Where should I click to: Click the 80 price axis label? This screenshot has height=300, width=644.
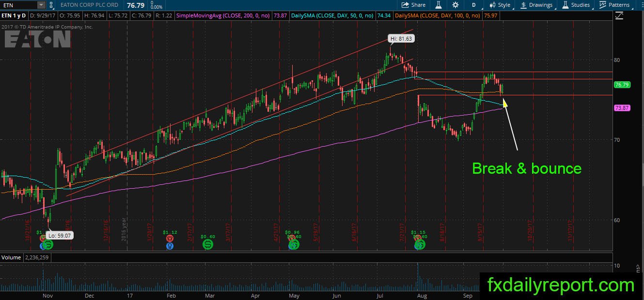pos(617,60)
